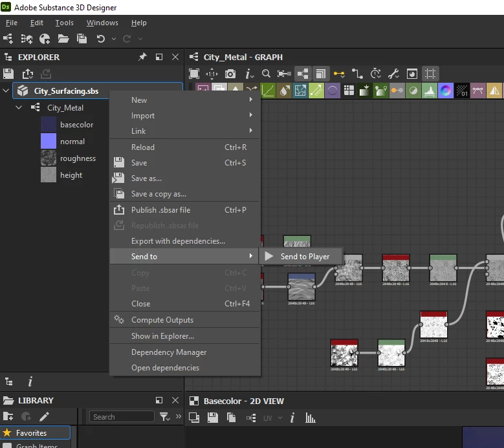Expand the Import submenu
The image size is (504, 448).
pyautogui.click(x=185, y=116)
